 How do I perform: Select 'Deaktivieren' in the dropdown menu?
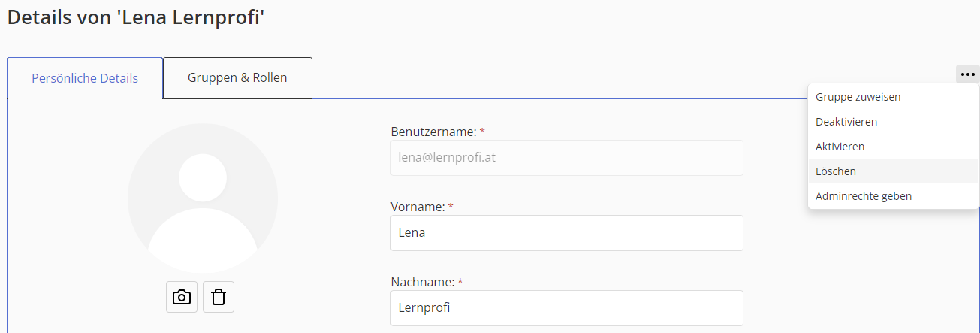tap(846, 122)
